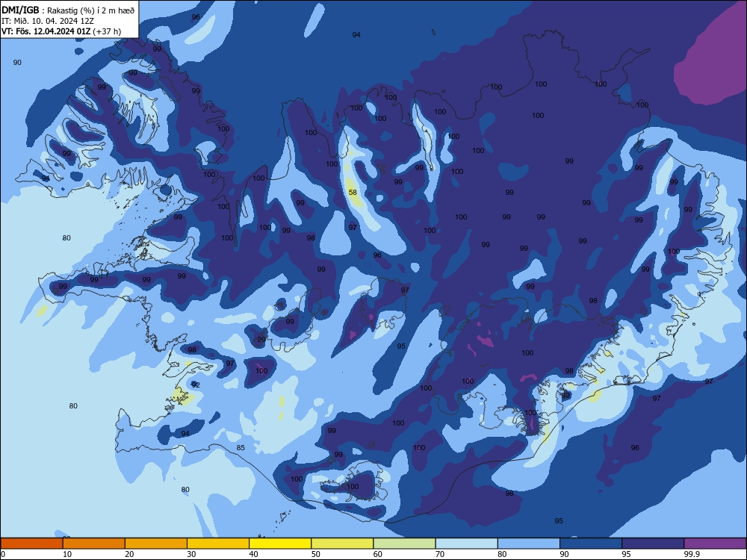The height and width of the screenshot is (560, 747).
Task: Click the '92' humidity value label
Action: coord(196,385)
